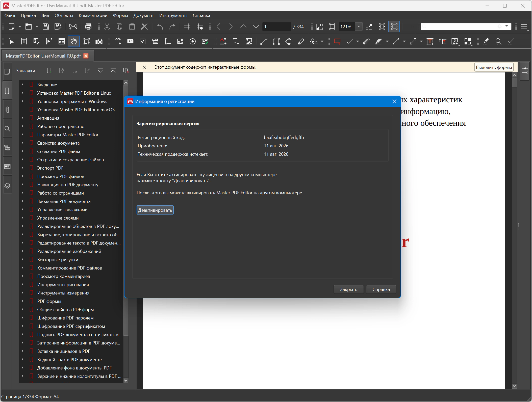Click the Add bookmark icon
The height and width of the screenshot is (402, 532).
[x=49, y=70]
